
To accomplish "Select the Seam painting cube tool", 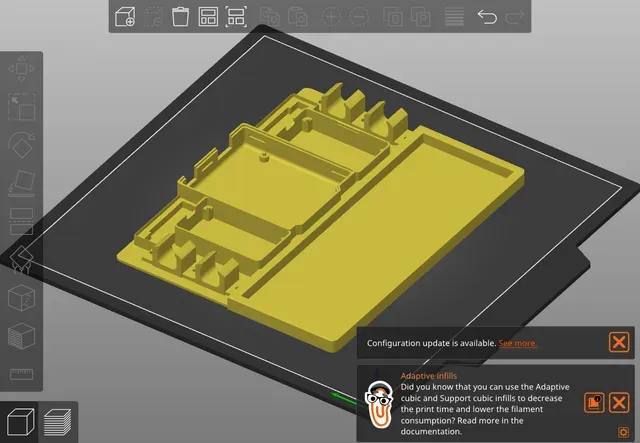I will tap(22, 298).
